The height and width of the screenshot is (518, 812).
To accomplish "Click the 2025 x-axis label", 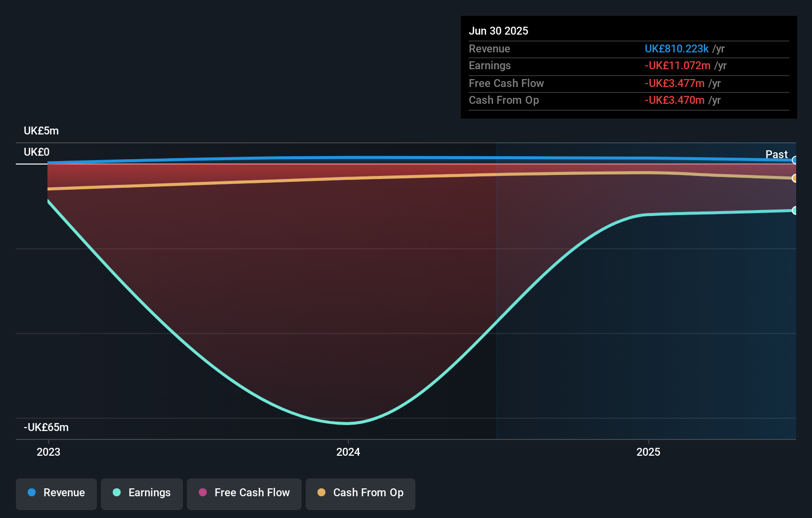I will tap(648, 452).
